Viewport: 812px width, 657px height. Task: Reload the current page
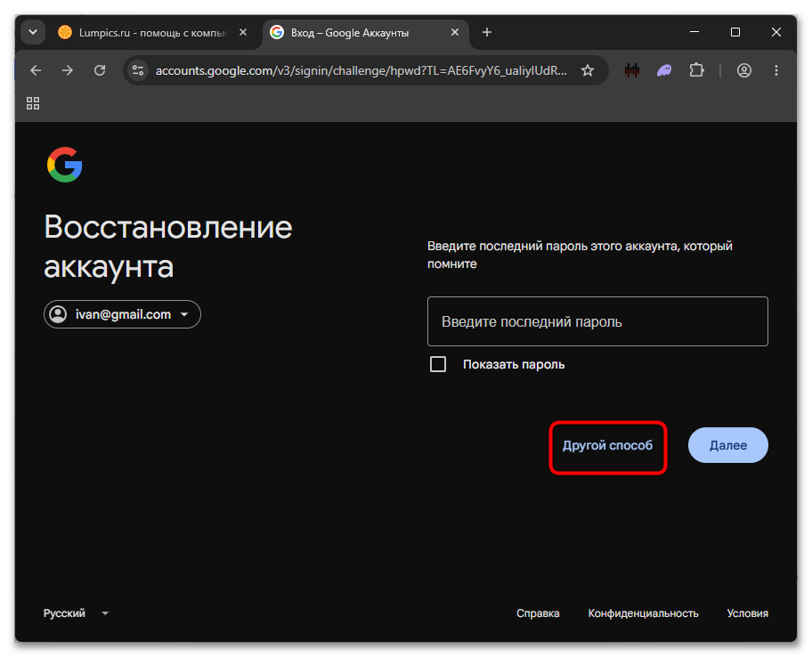coord(100,70)
